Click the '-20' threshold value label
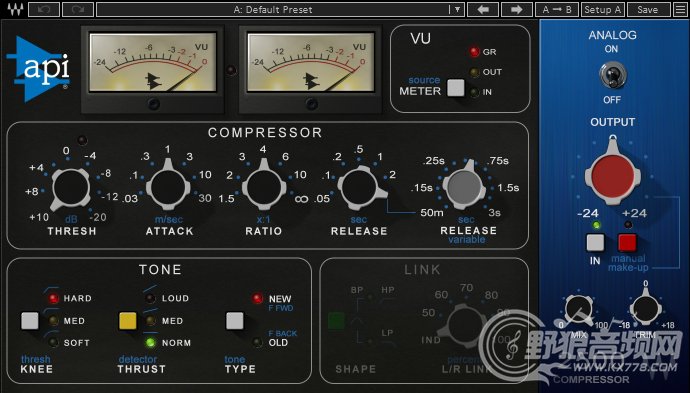Image resolution: width=690 pixels, height=393 pixels. pos(97,217)
